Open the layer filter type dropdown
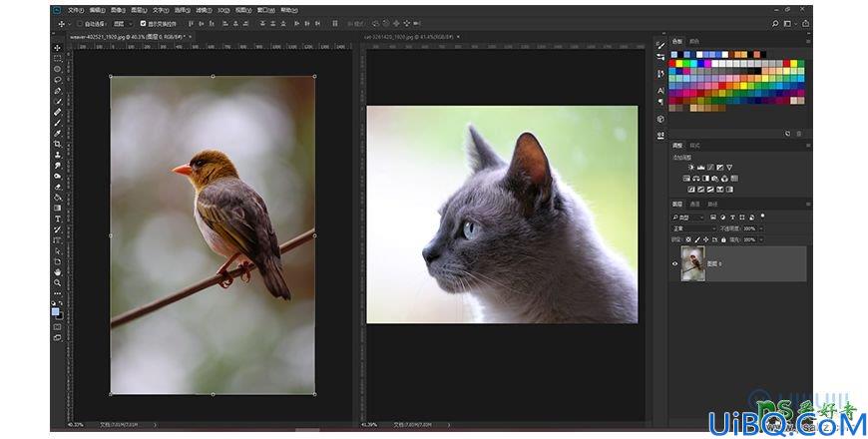Screen dimensions: 868x439 (x=689, y=218)
